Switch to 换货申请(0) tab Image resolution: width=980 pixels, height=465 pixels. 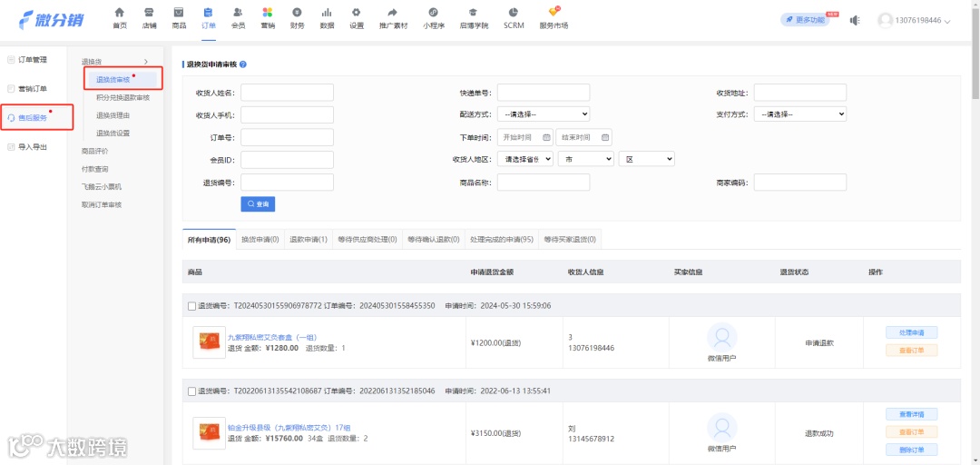pos(260,239)
